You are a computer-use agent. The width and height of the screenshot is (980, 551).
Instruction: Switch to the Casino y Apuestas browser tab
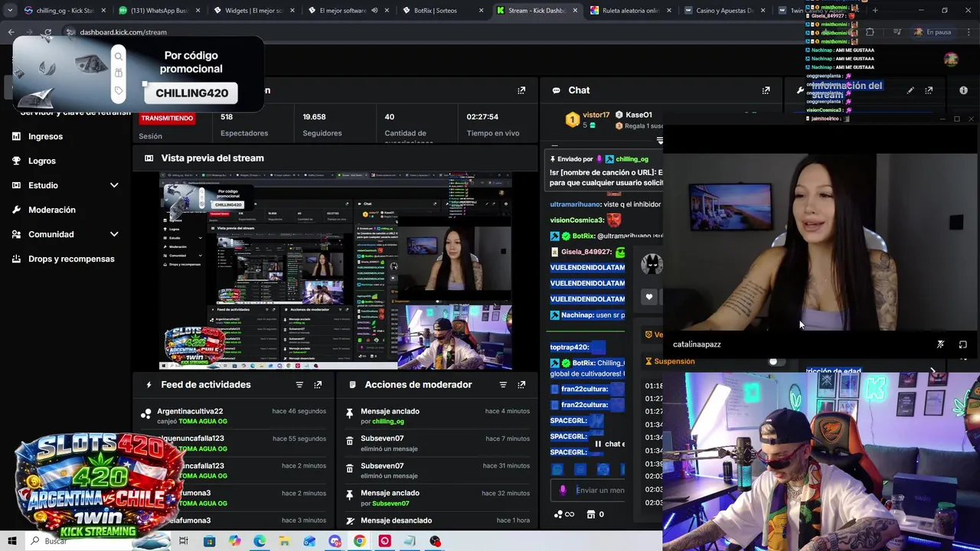725,11
